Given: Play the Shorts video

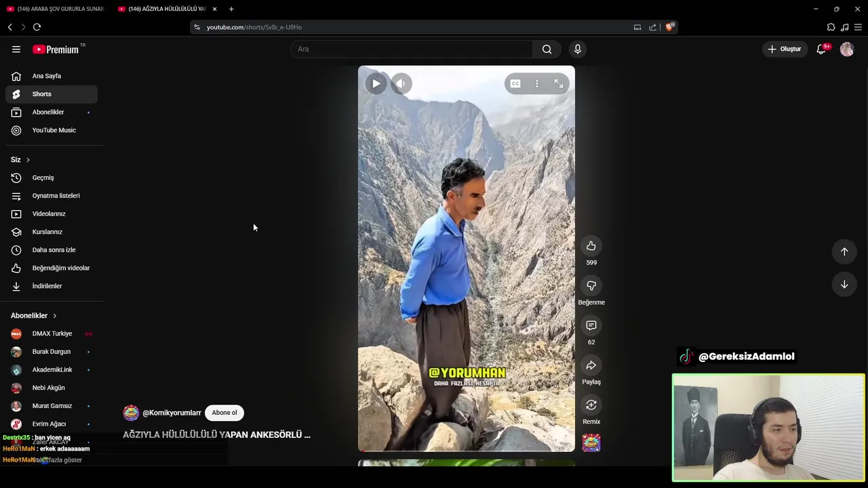Looking at the screenshot, I should point(376,83).
